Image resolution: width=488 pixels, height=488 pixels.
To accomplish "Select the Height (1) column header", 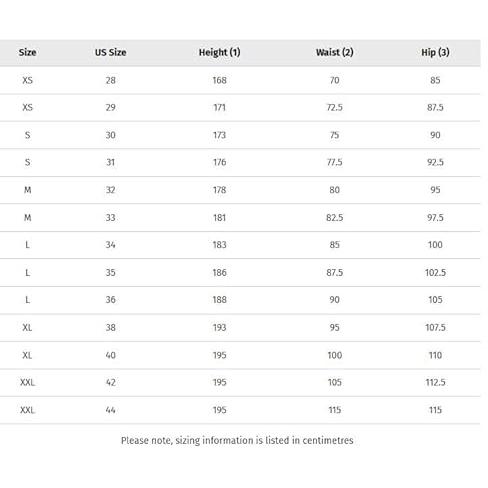I will 219,52.
